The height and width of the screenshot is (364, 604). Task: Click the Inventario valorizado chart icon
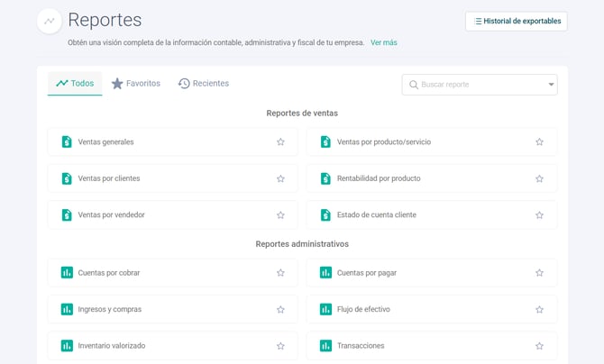[x=67, y=346]
